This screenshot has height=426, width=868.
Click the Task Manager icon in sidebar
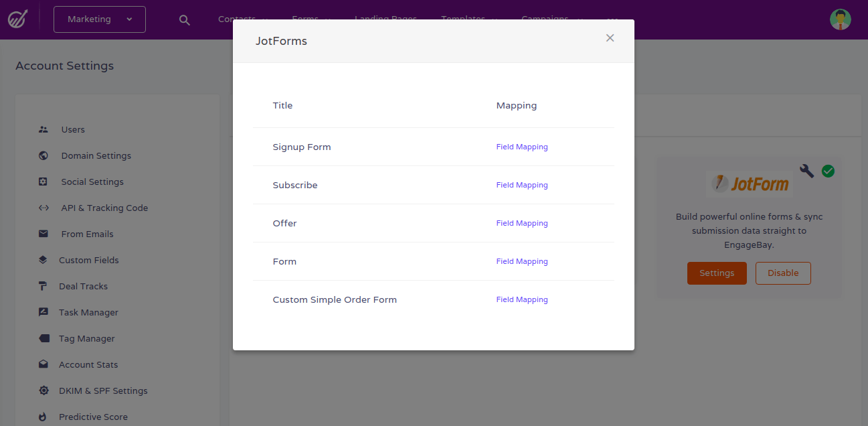click(44, 312)
